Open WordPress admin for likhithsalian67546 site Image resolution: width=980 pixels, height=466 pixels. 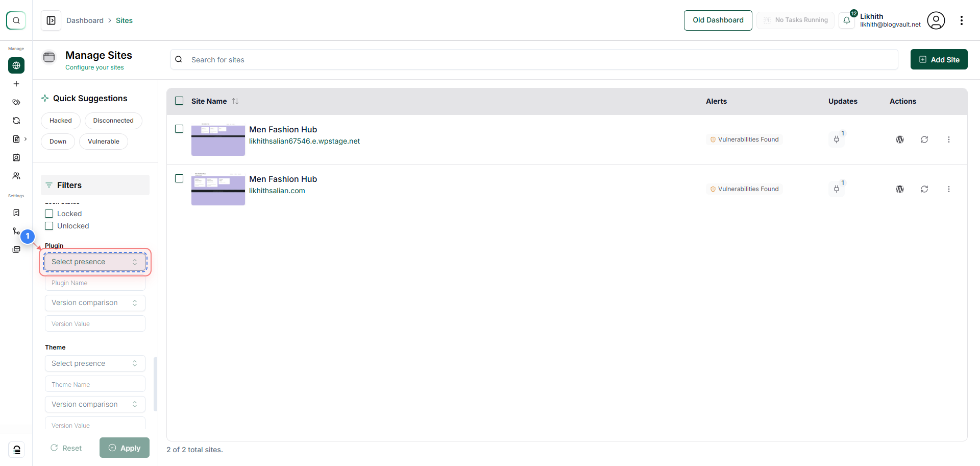(x=900, y=139)
